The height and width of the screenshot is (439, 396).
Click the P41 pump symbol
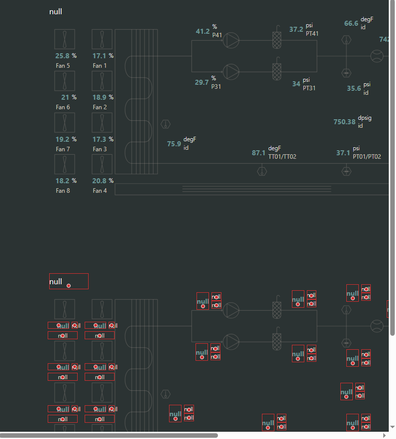pyautogui.click(x=231, y=40)
